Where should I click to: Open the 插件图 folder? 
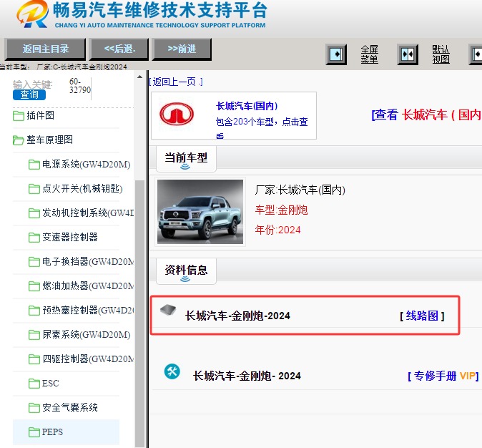(40, 115)
